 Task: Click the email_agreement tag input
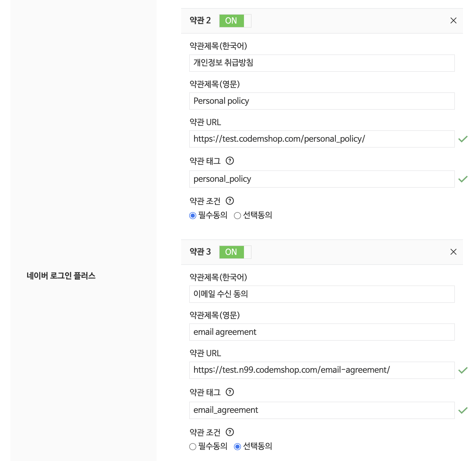coord(322,410)
